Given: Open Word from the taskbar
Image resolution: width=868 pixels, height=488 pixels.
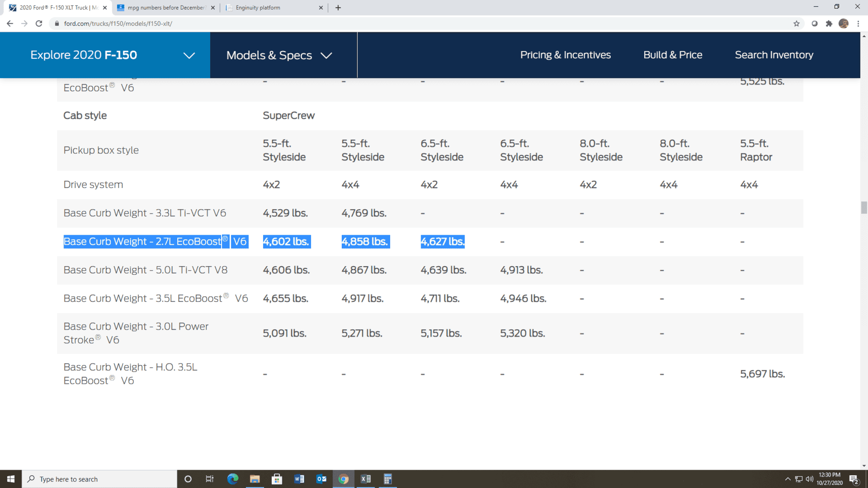Looking at the screenshot, I should (x=299, y=479).
